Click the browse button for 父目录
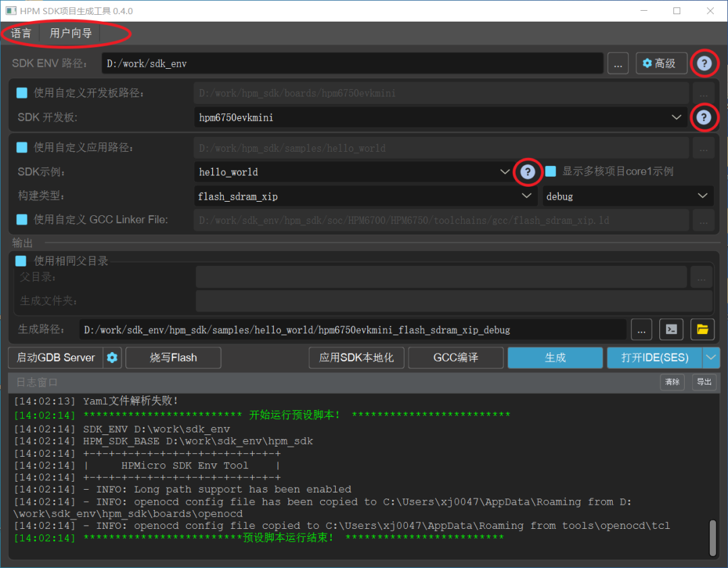Screen dimensions: 728x568 701,277
